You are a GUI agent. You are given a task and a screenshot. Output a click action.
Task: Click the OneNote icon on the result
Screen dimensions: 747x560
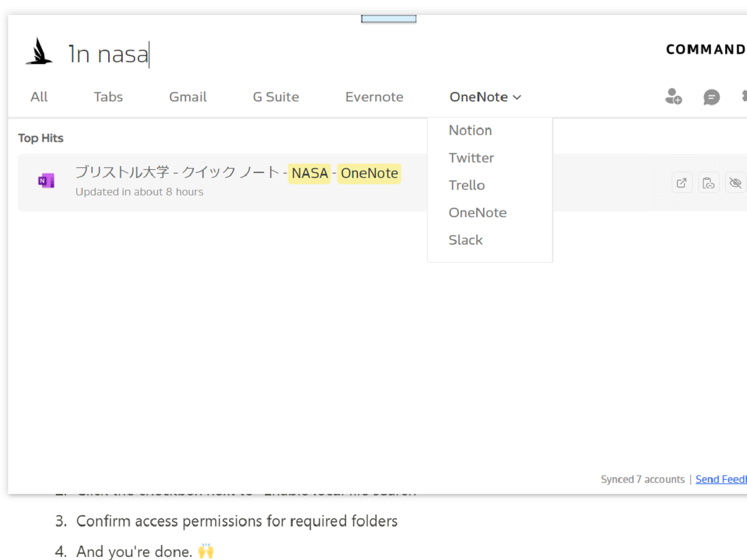coord(45,181)
